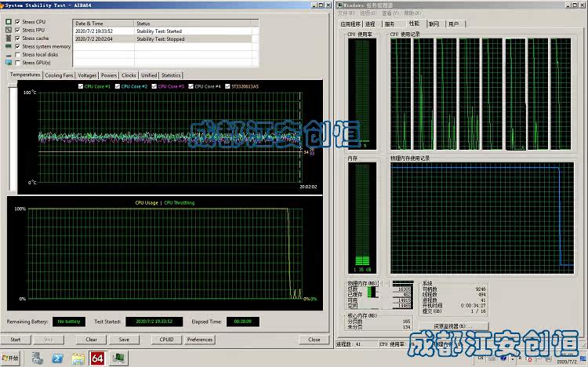Screen dimensions: 588x367
Task: Launch PowerShell from the taskbar
Action: (x=57, y=358)
